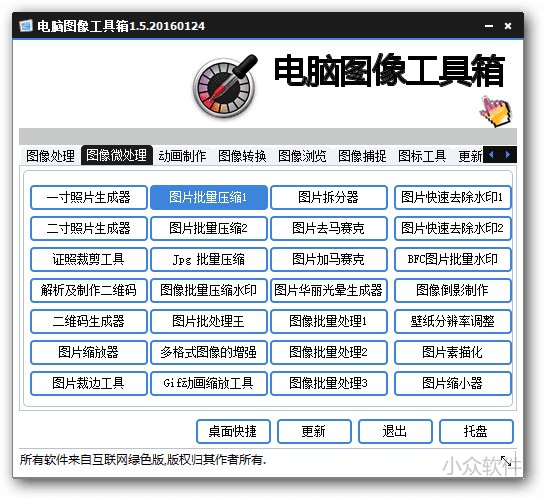544x499 pixels.
Task: Click the color meter eyedropper logo
Action: (x=225, y=86)
